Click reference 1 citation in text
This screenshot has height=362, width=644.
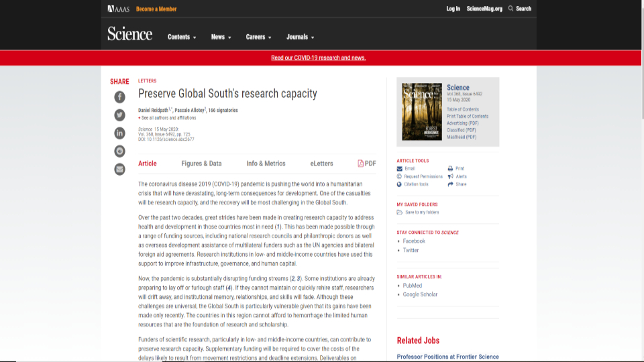pyautogui.click(x=278, y=227)
